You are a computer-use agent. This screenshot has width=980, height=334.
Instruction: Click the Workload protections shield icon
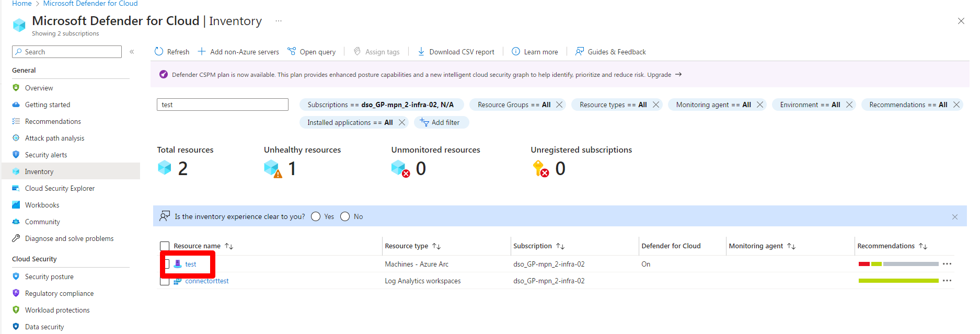click(x=16, y=310)
